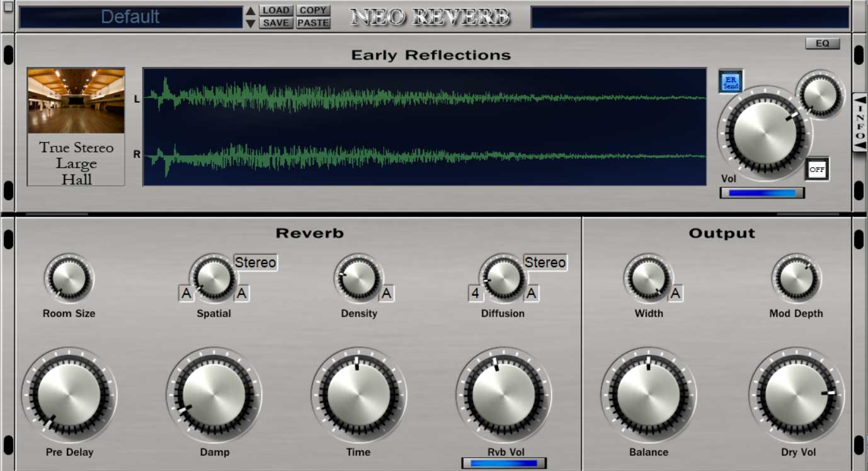Tick the checkbox left of the preset display
This screenshot has width=868, height=471.
(x=8, y=7)
